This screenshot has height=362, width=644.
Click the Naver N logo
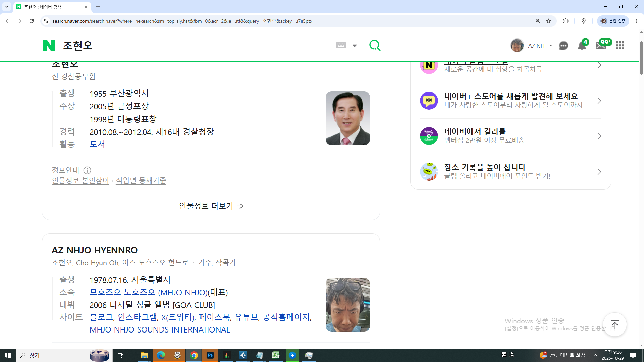click(49, 45)
